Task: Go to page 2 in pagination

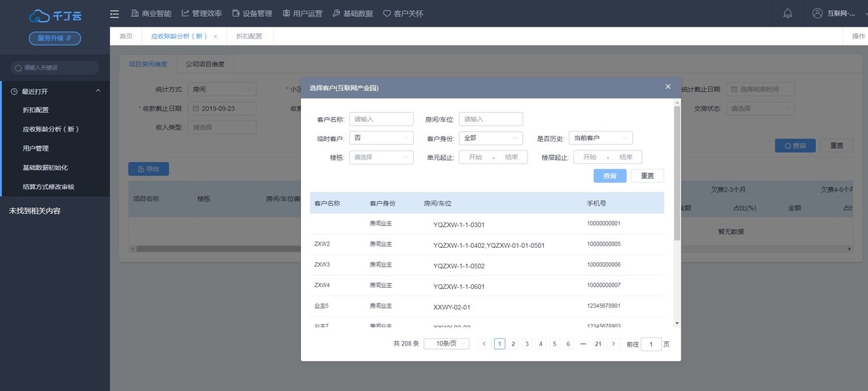Action: pos(513,344)
